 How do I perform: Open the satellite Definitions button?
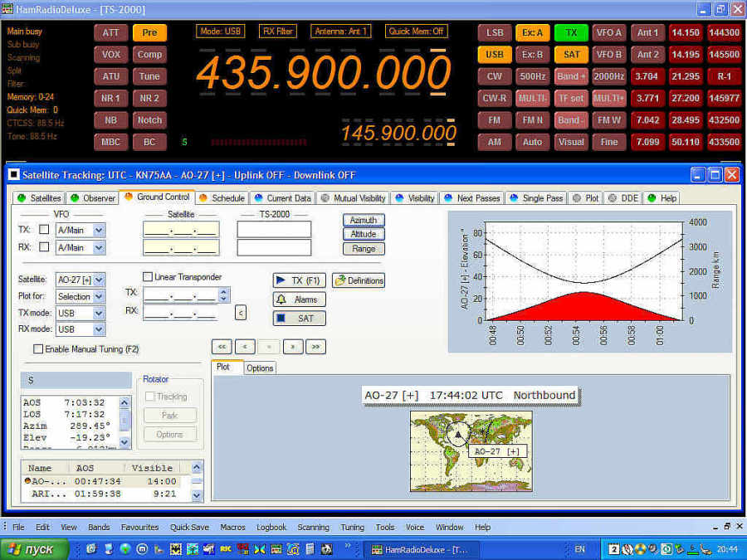(359, 280)
